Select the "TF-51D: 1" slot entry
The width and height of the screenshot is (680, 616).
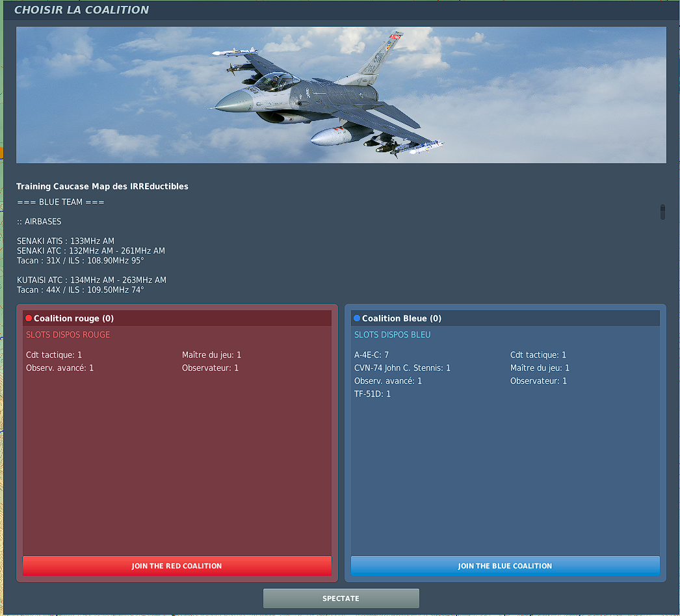[x=373, y=394]
